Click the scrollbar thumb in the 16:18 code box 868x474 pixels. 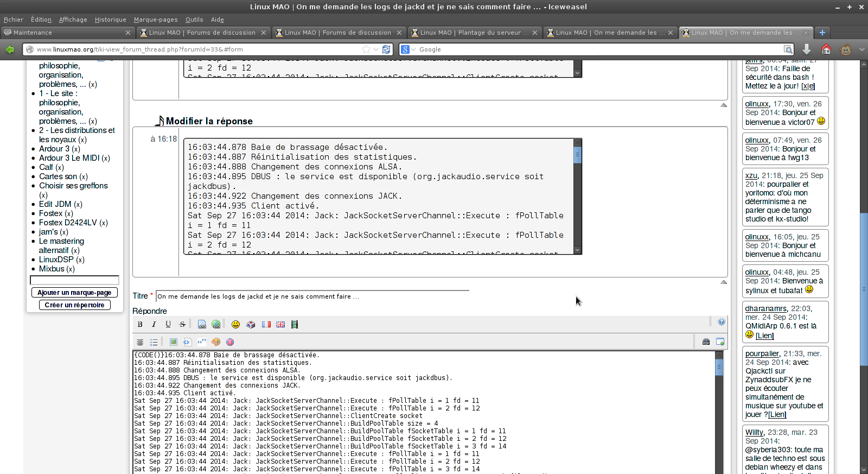pyautogui.click(x=577, y=155)
